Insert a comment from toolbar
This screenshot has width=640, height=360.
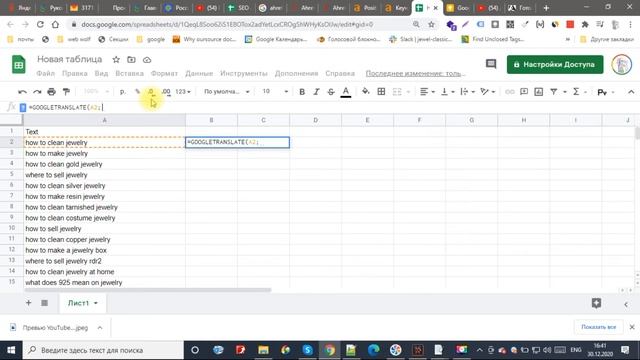[524, 92]
